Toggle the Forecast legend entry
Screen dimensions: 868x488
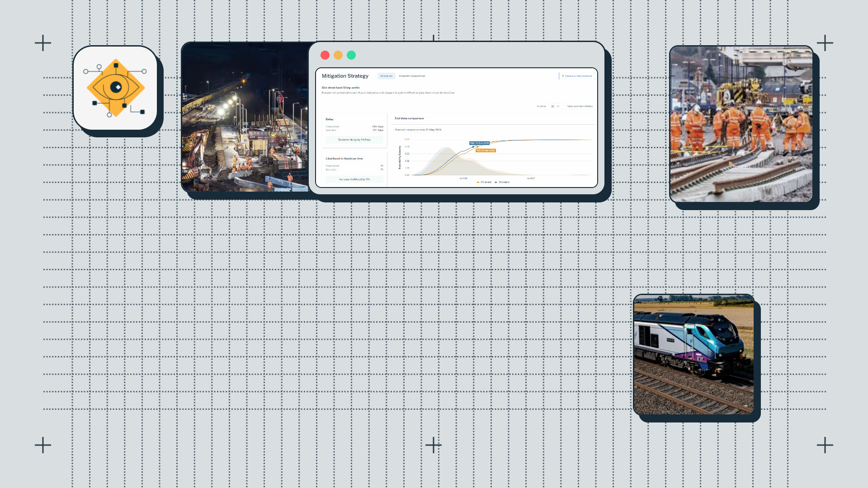point(484,182)
